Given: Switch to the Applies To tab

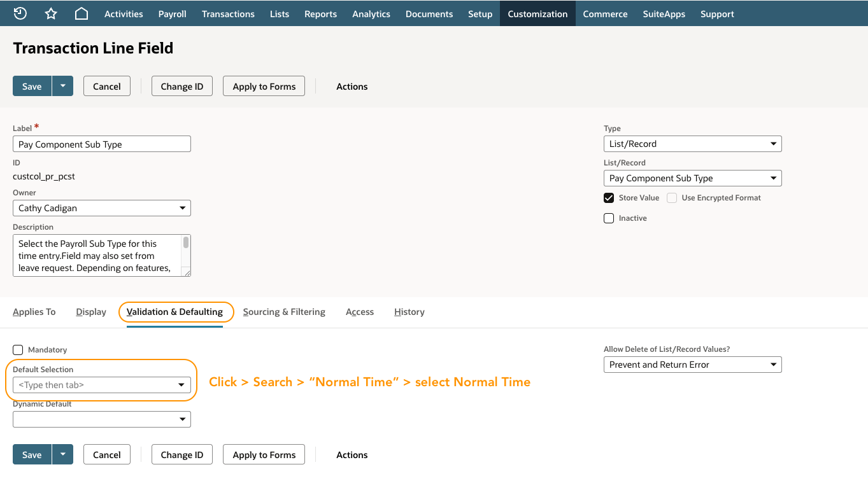Looking at the screenshot, I should [x=34, y=312].
